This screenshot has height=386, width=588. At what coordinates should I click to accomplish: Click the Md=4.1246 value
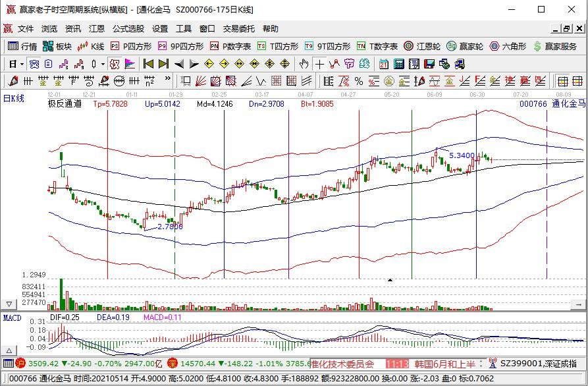pyautogui.click(x=215, y=104)
